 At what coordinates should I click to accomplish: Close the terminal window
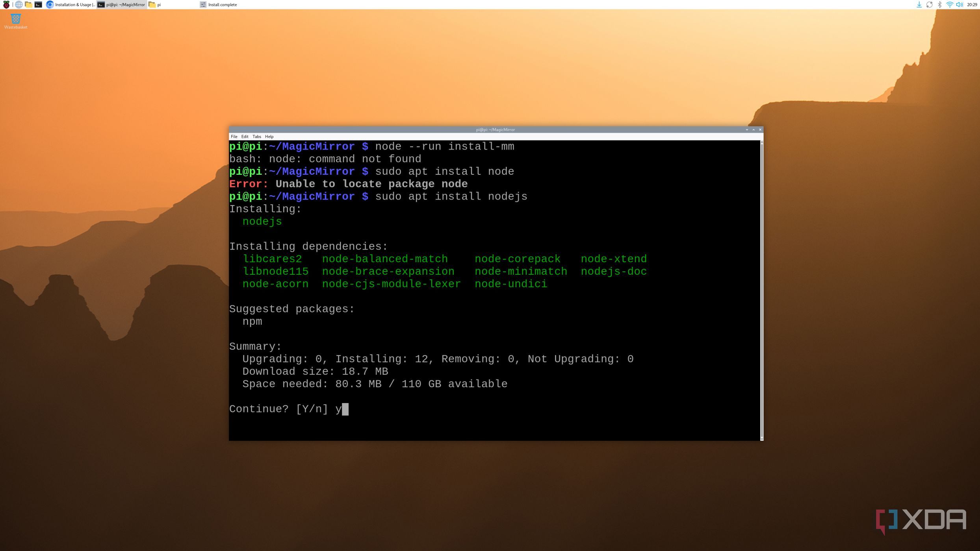[x=760, y=129]
